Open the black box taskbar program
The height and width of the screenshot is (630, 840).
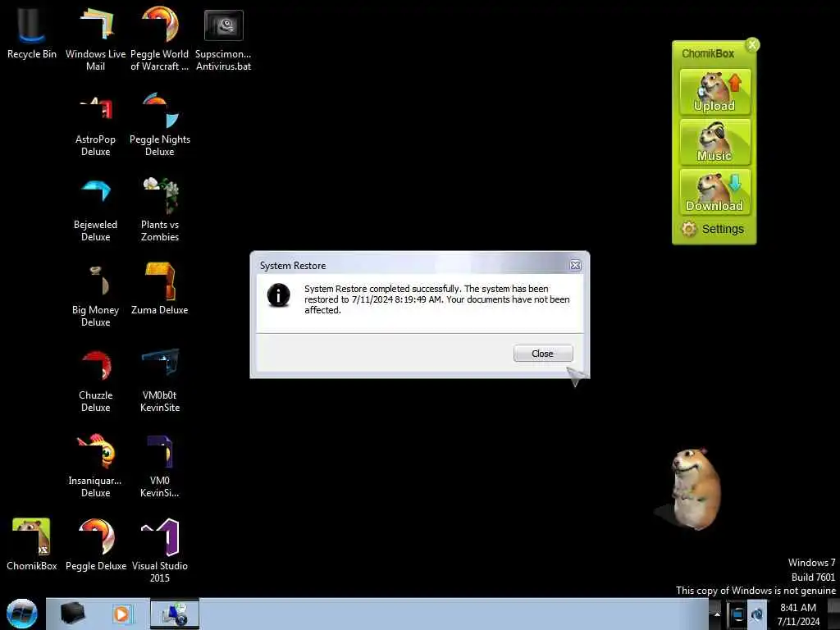coord(72,614)
